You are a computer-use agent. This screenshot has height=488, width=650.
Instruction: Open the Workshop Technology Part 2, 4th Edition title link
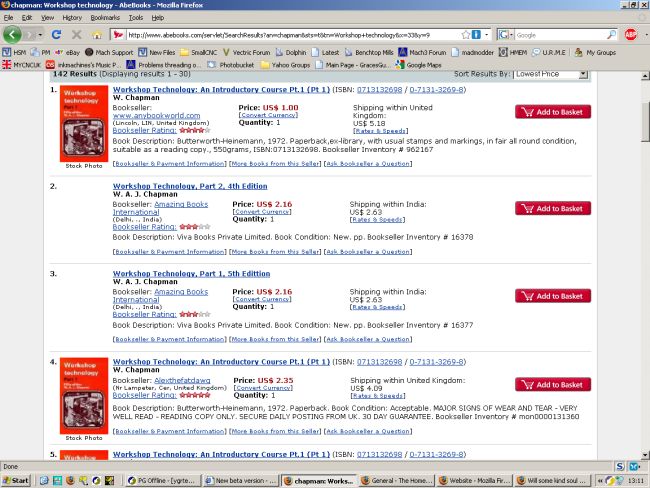point(190,186)
